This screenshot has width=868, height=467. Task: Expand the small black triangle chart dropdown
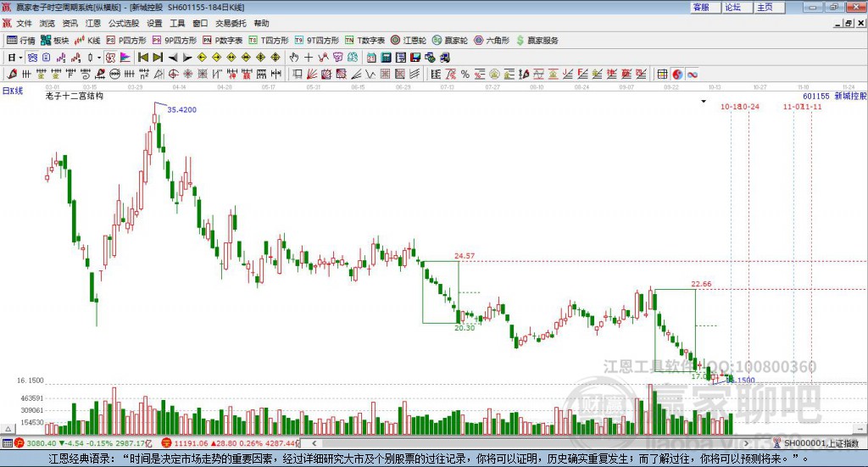click(704, 101)
